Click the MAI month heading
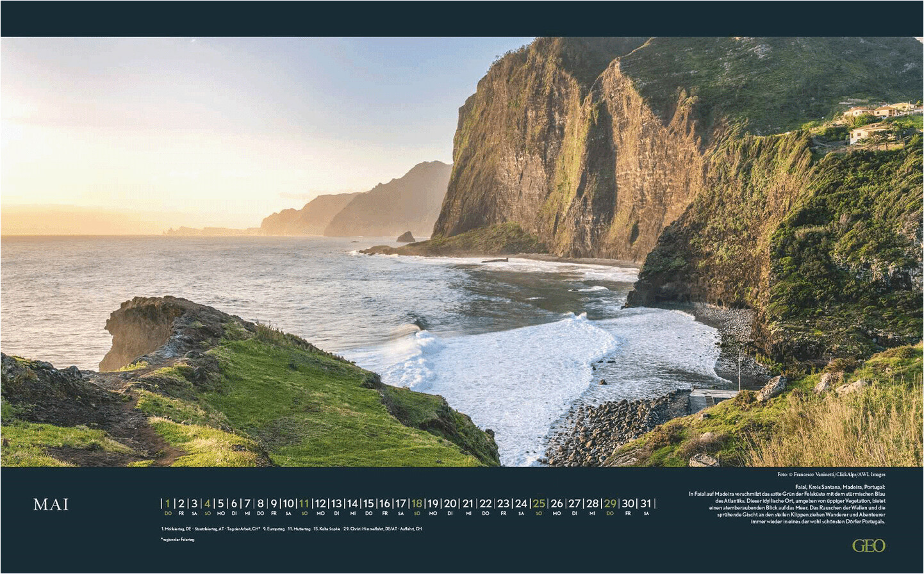Image resolution: width=924 pixels, height=574 pixels. [x=51, y=505]
